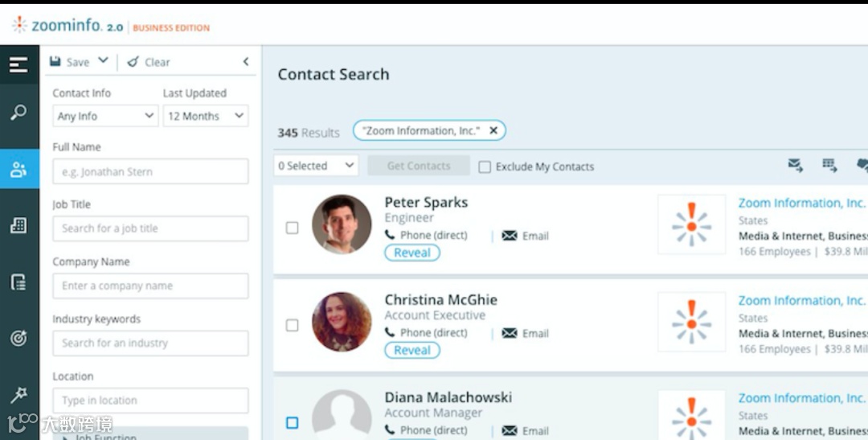Viewport: 868px width, 440px height.
Task: Open the hamburger menu in the sidebar
Action: click(18, 65)
